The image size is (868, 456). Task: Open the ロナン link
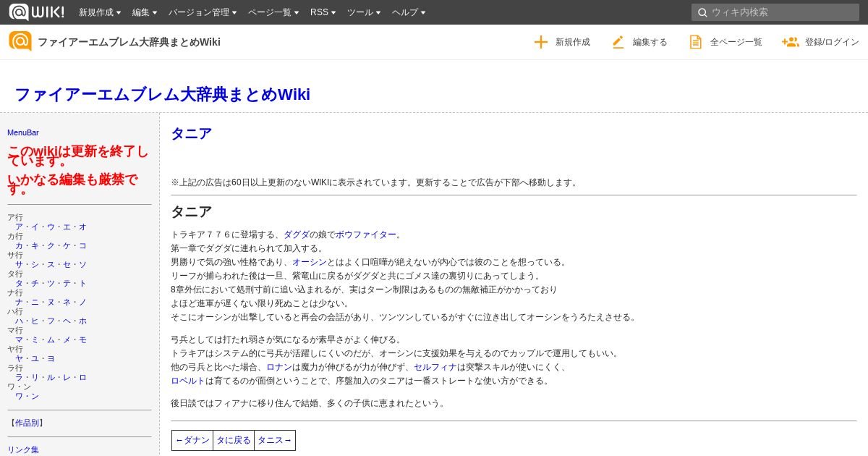[x=279, y=367]
